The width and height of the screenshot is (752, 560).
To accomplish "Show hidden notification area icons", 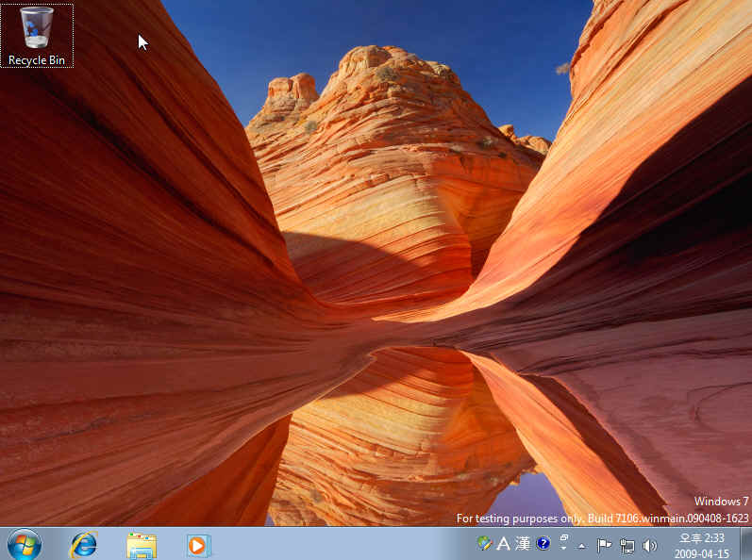I will coord(582,545).
